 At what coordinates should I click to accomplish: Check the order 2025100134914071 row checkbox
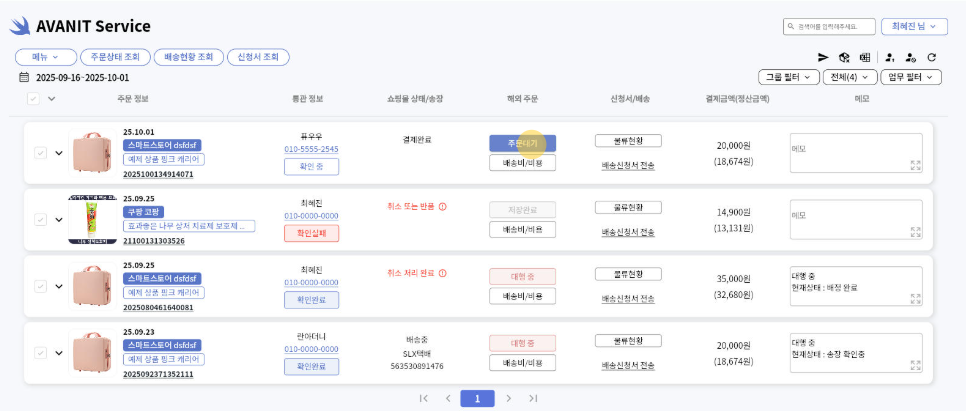pyautogui.click(x=40, y=153)
